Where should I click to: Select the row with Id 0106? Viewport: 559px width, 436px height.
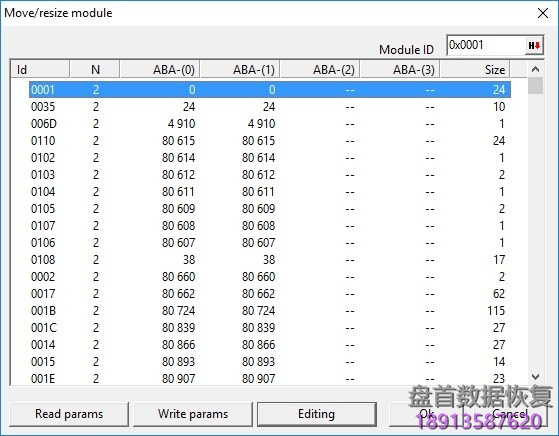(x=270, y=243)
